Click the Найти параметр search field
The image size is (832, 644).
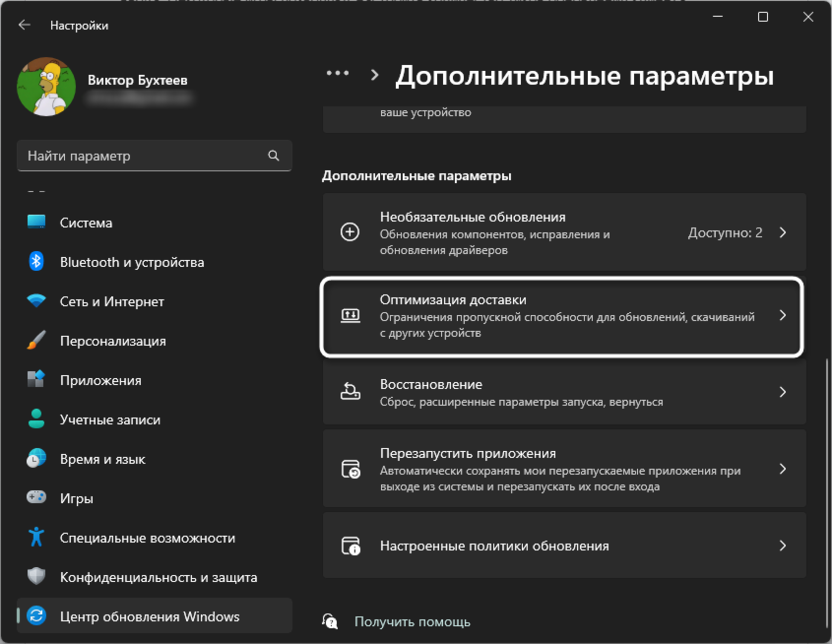click(154, 155)
